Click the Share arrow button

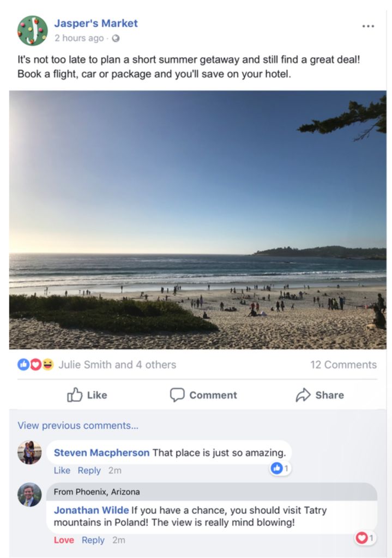click(319, 395)
